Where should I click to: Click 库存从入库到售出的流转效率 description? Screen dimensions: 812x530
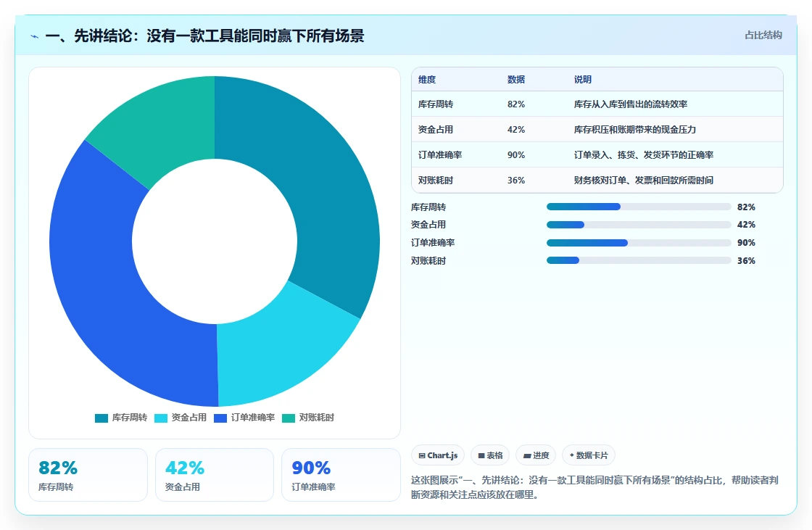click(x=631, y=104)
